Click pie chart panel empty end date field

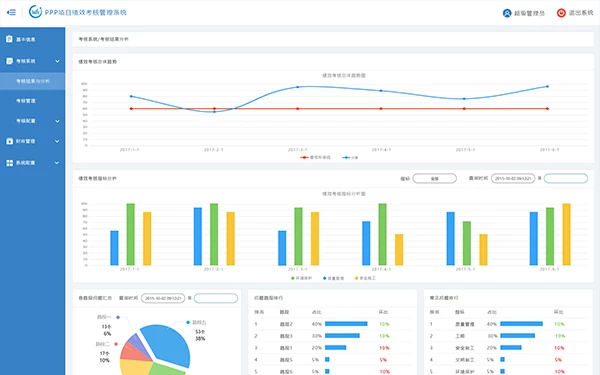(x=216, y=298)
